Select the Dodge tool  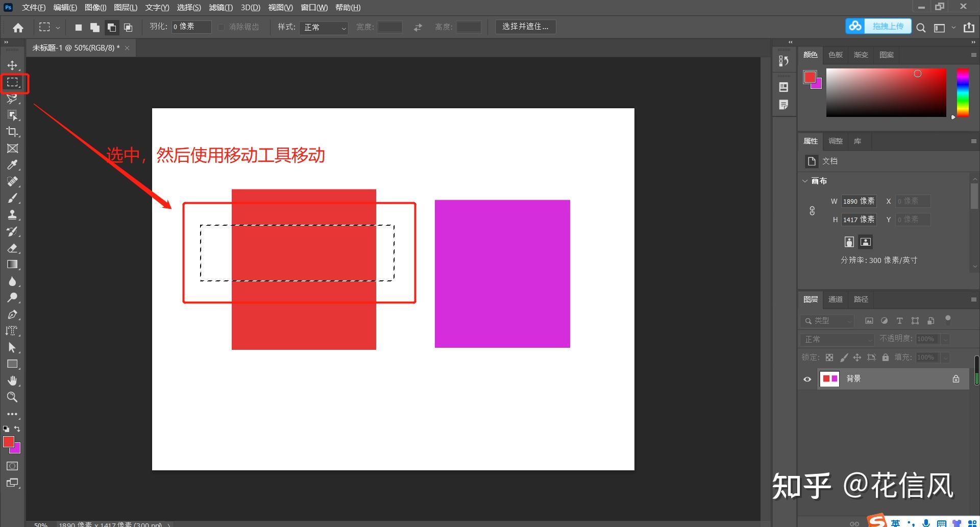[12, 298]
